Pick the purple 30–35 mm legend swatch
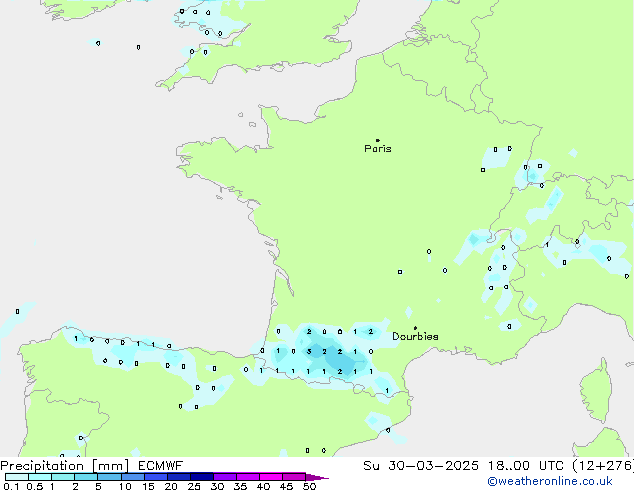The height and width of the screenshot is (490, 634). click(x=225, y=477)
